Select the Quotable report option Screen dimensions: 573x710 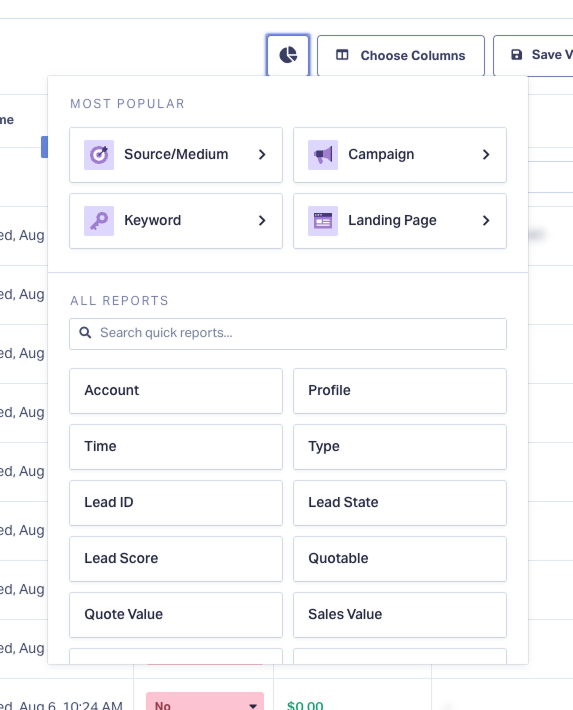pyautogui.click(x=400, y=559)
